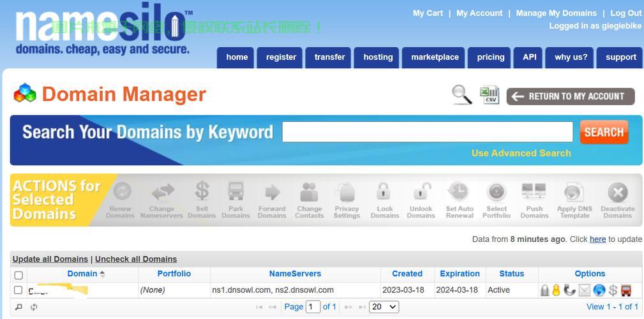
Task: Click the yellow person icon in Options
Action: point(556,290)
